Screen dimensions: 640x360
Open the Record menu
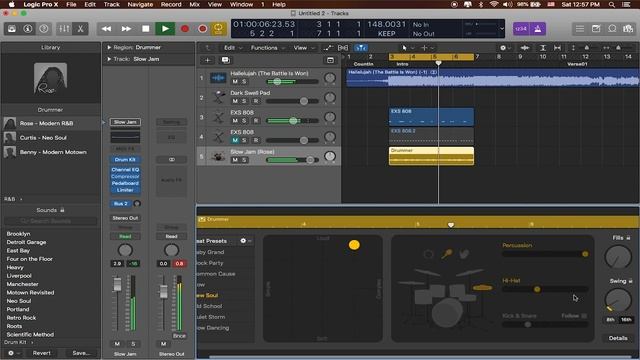pos(171,4)
